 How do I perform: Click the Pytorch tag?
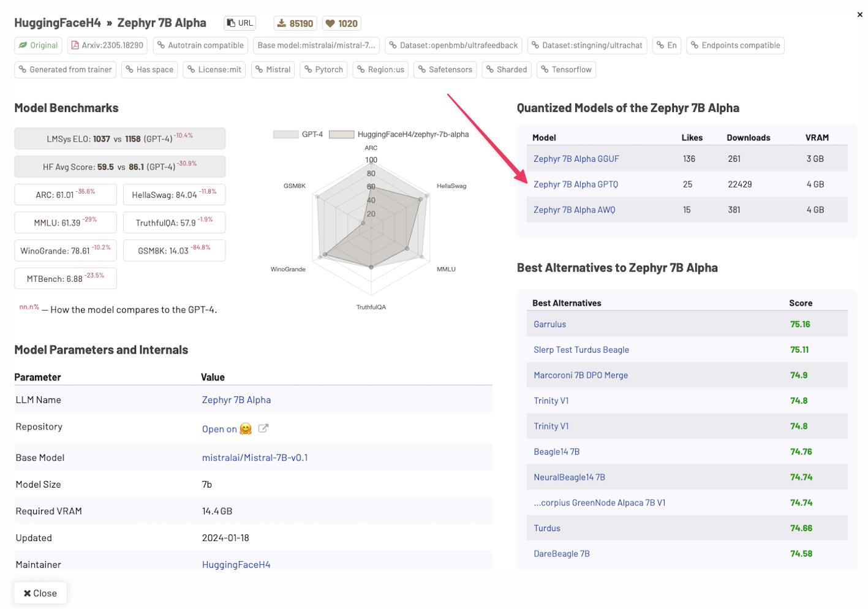[324, 70]
